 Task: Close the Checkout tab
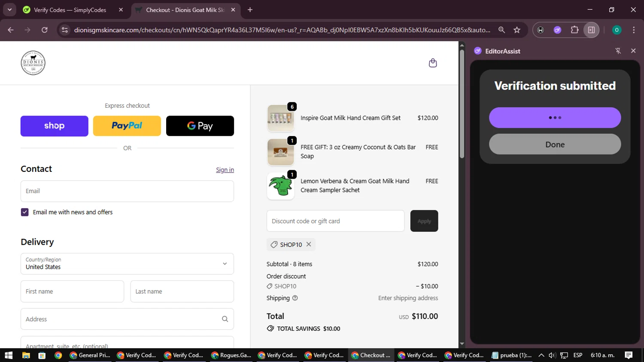click(233, 10)
